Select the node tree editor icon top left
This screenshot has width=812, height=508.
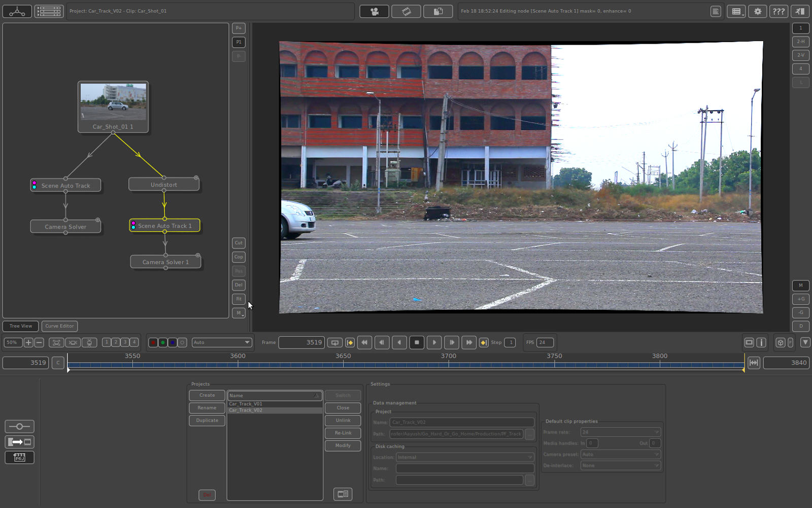click(17, 11)
